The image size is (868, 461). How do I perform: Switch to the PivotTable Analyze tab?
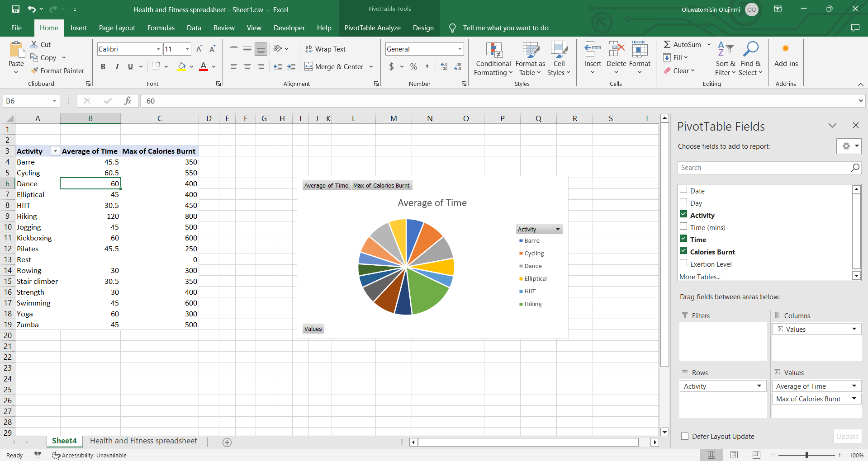tap(372, 28)
